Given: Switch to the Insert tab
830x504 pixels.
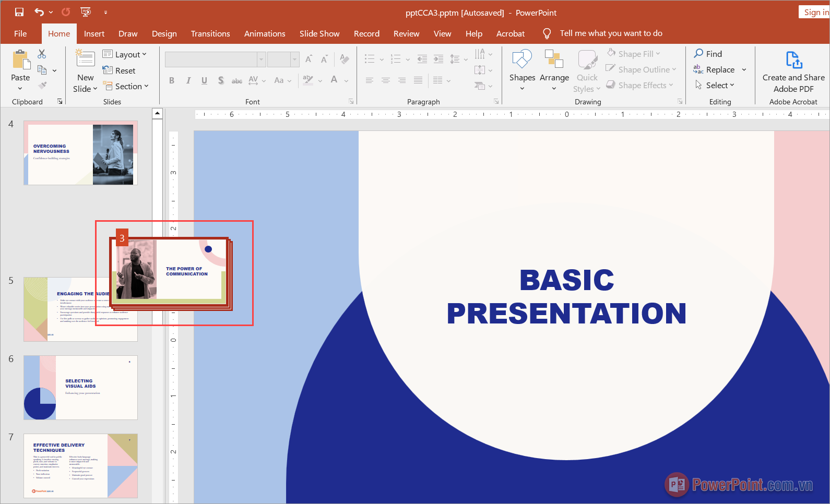Looking at the screenshot, I should click(x=94, y=33).
